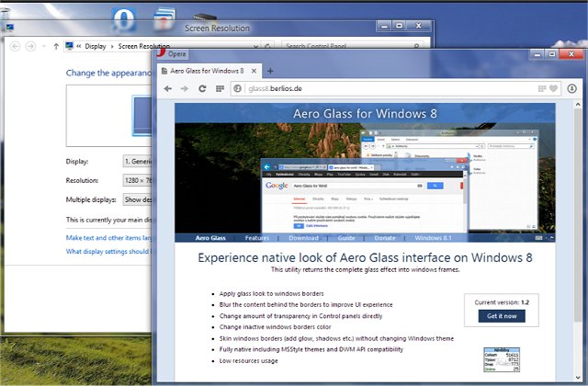Close the Aero Glass for Windows 8 tab
The image size is (588, 386).
[254, 71]
